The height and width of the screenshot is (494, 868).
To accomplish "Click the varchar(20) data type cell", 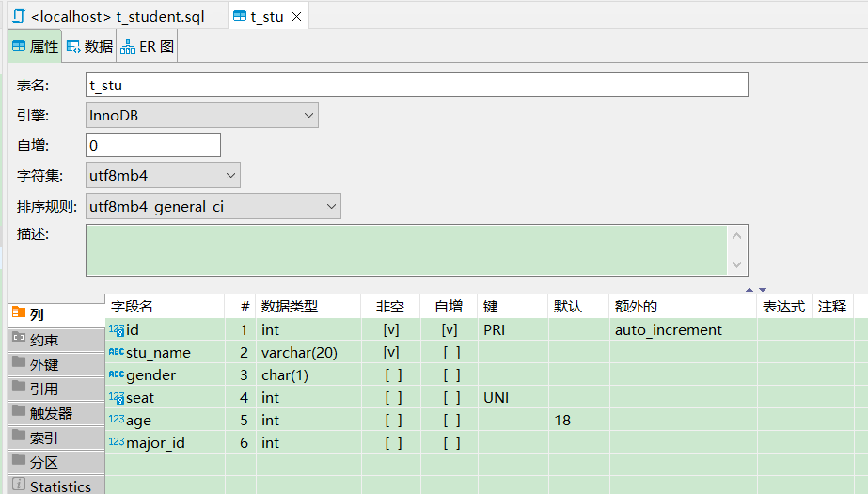I will tap(308, 353).
